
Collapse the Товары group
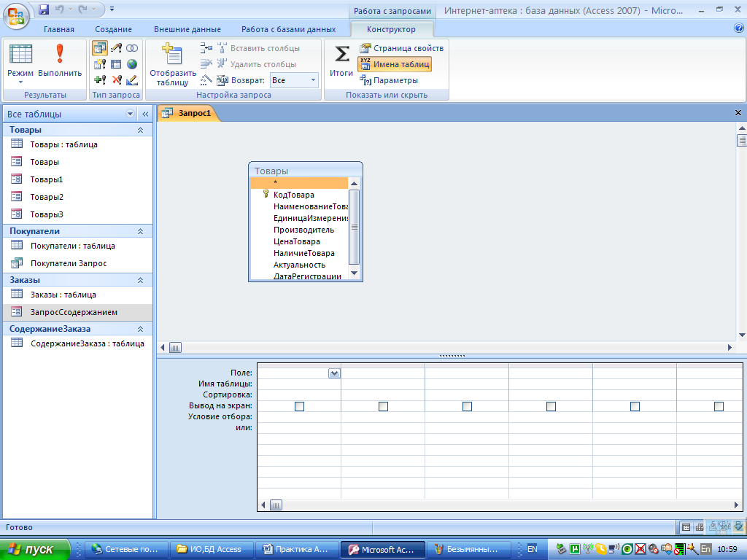click(141, 130)
